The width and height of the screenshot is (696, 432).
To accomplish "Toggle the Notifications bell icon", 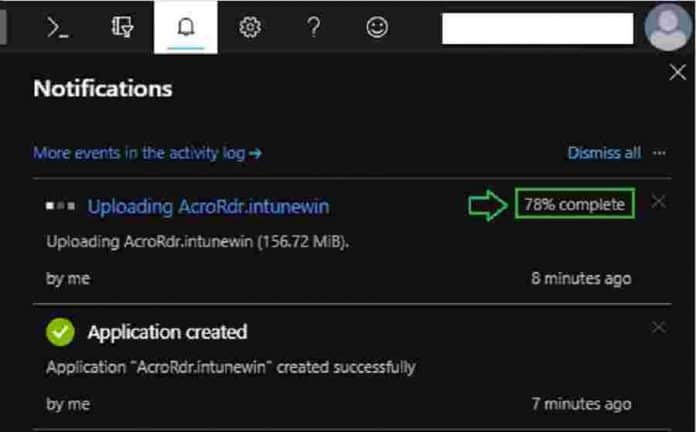I will click(x=186, y=27).
